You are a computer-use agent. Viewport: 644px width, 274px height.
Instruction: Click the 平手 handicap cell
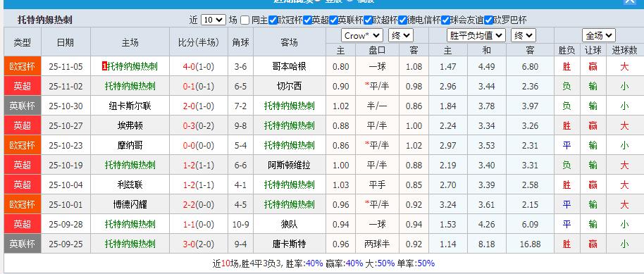pyautogui.click(x=377, y=185)
